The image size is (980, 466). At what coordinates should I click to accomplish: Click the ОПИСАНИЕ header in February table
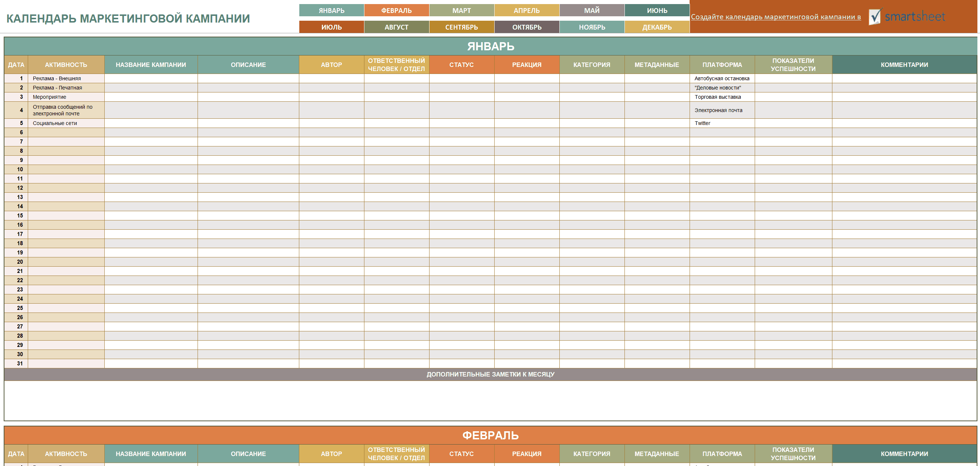coord(249,454)
